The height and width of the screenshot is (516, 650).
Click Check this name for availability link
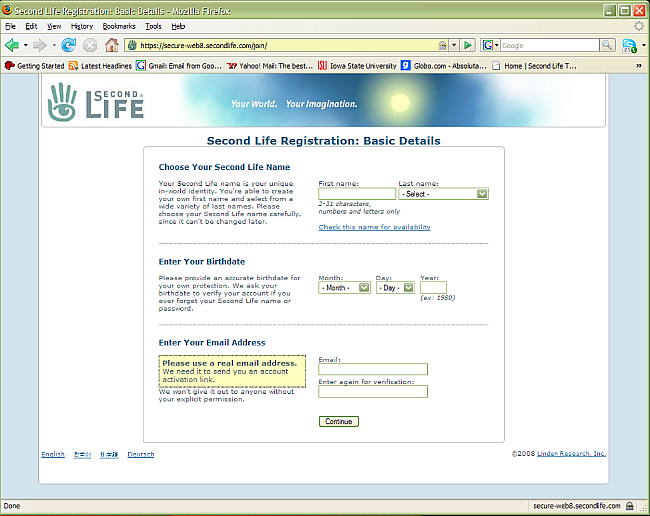374,227
